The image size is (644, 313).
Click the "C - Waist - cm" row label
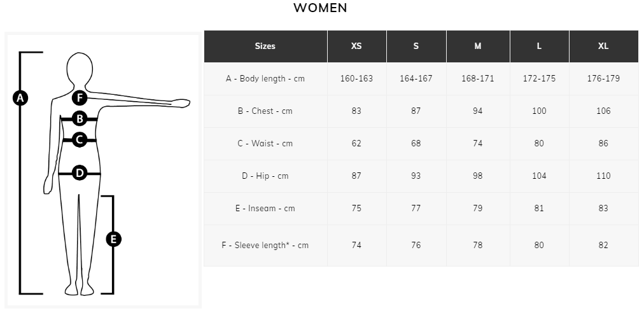pyautogui.click(x=265, y=144)
